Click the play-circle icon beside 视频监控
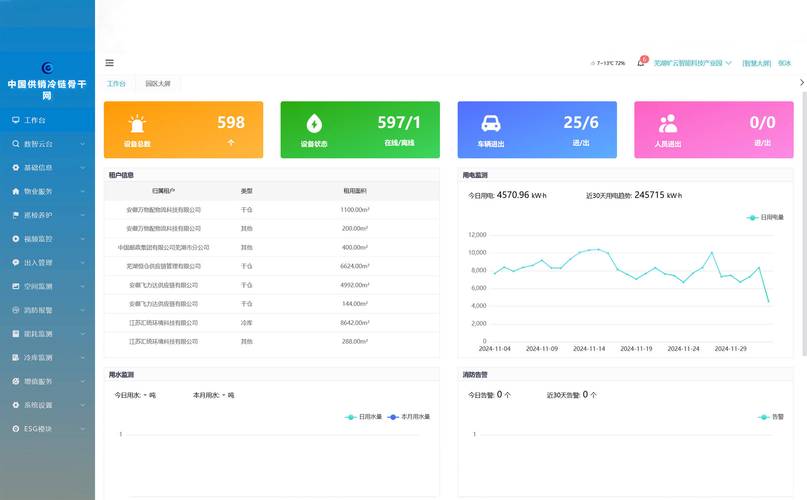The image size is (807, 500). 16,239
